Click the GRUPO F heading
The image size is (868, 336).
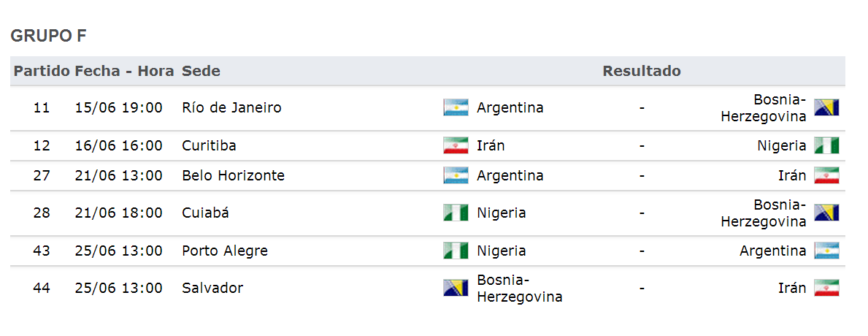point(49,36)
